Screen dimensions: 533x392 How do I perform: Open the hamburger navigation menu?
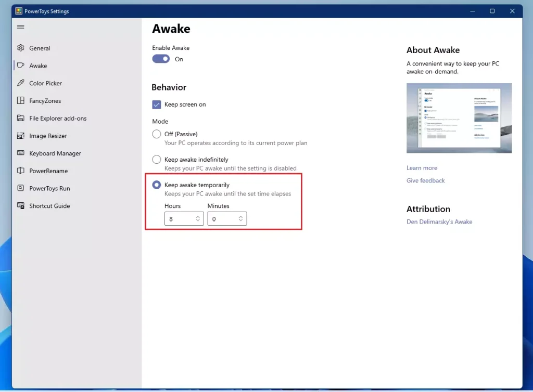point(21,27)
